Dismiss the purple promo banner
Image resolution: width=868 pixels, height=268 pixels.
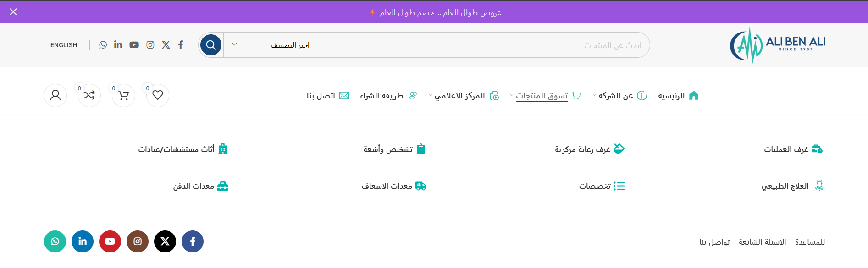(13, 12)
